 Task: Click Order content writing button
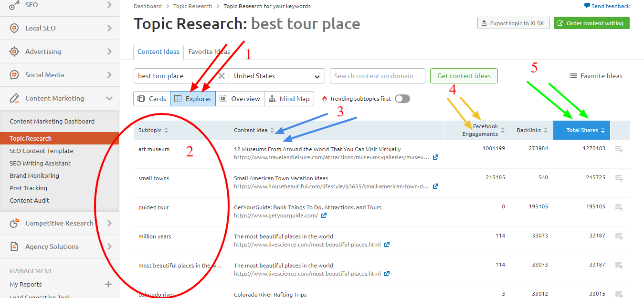(x=591, y=23)
